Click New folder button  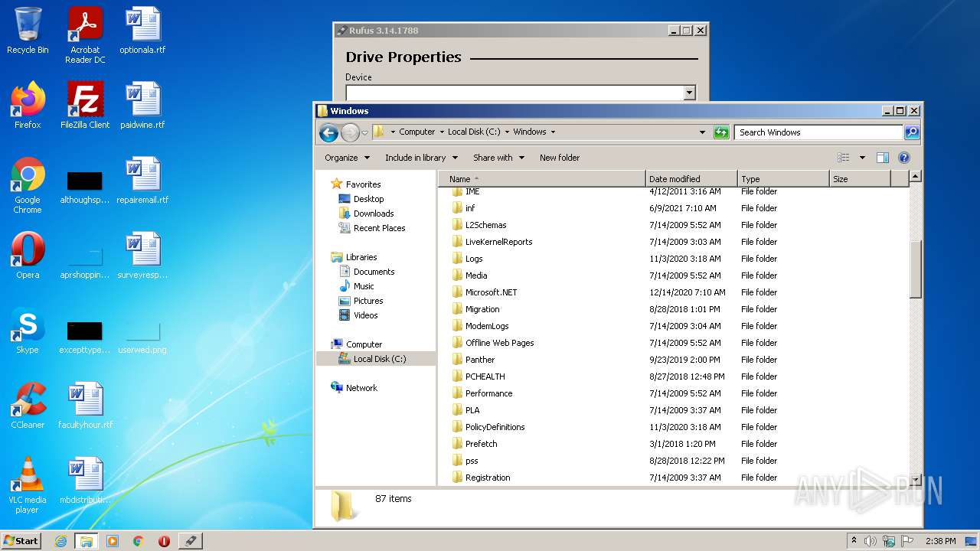(x=560, y=158)
